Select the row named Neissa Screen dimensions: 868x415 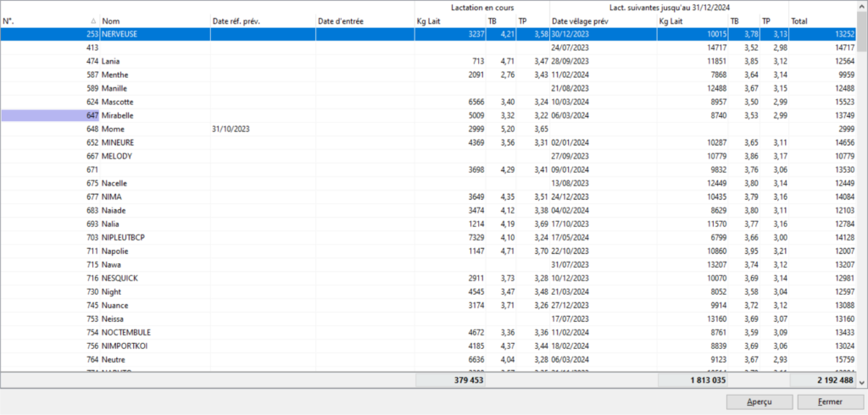tap(429, 318)
